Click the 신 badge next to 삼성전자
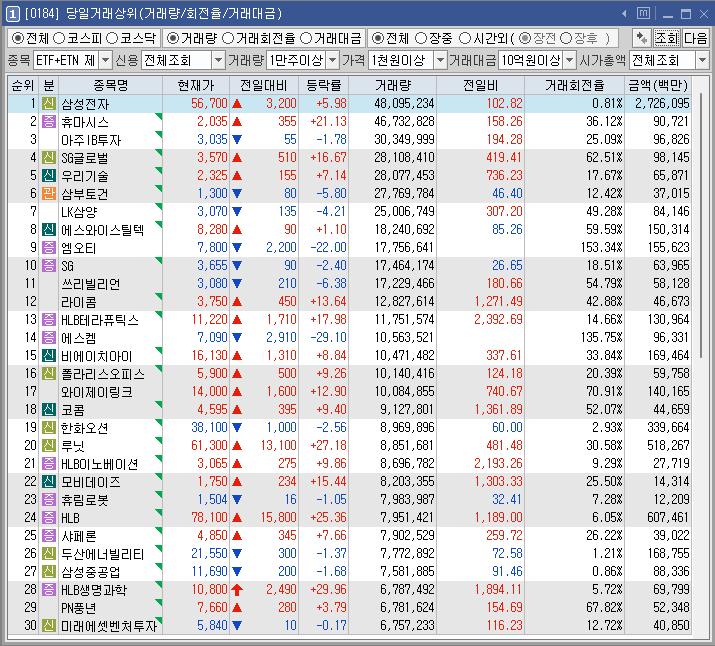 (49, 104)
